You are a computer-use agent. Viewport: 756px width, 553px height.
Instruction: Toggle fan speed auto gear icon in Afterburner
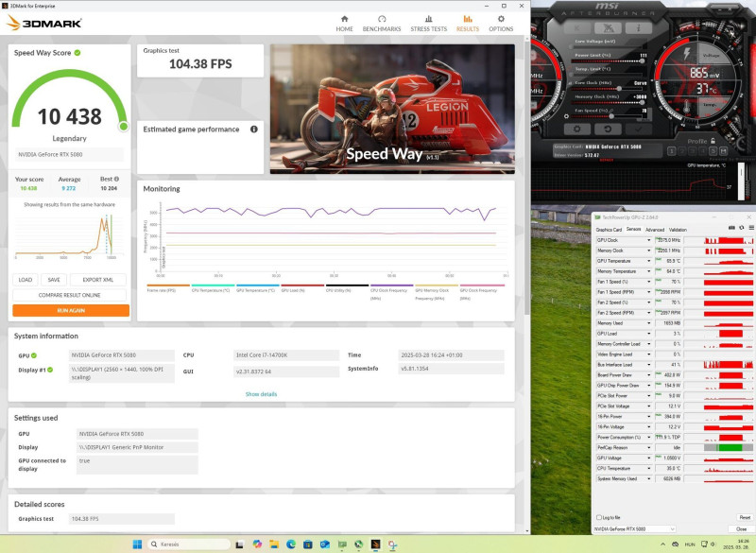566,116
